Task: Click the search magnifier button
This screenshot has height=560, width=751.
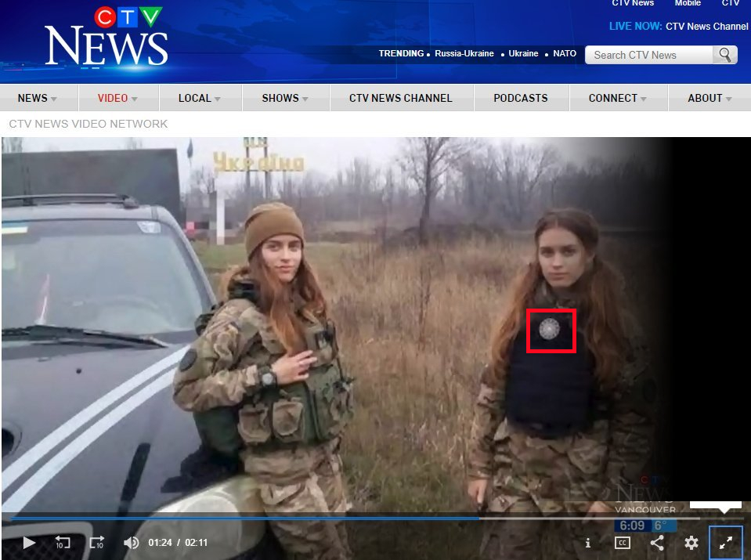Action: (724, 55)
